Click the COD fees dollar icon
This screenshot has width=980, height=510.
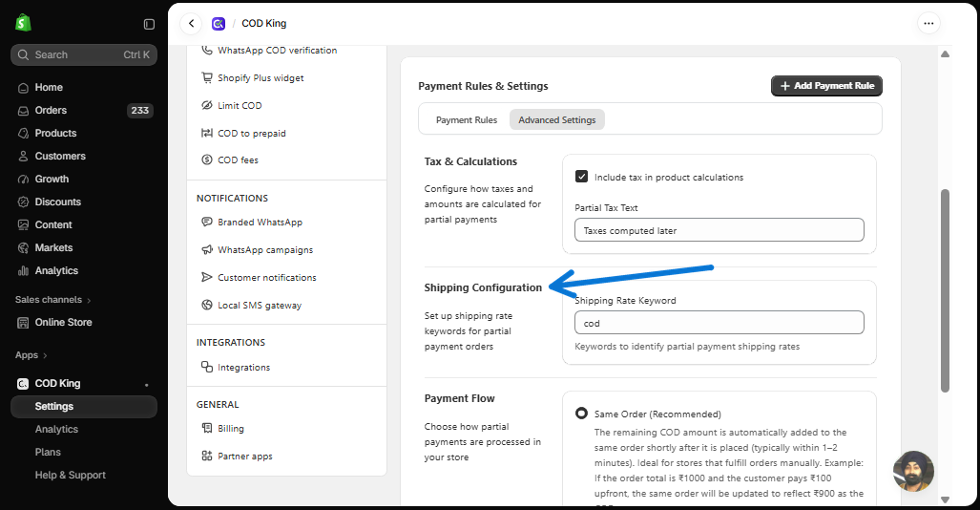pos(207,159)
